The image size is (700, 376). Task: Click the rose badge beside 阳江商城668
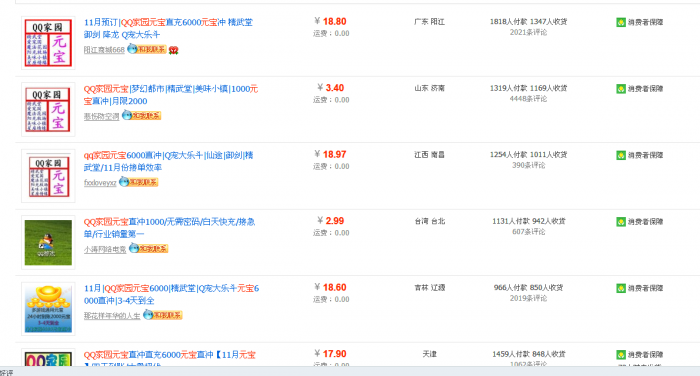(174, 50)
